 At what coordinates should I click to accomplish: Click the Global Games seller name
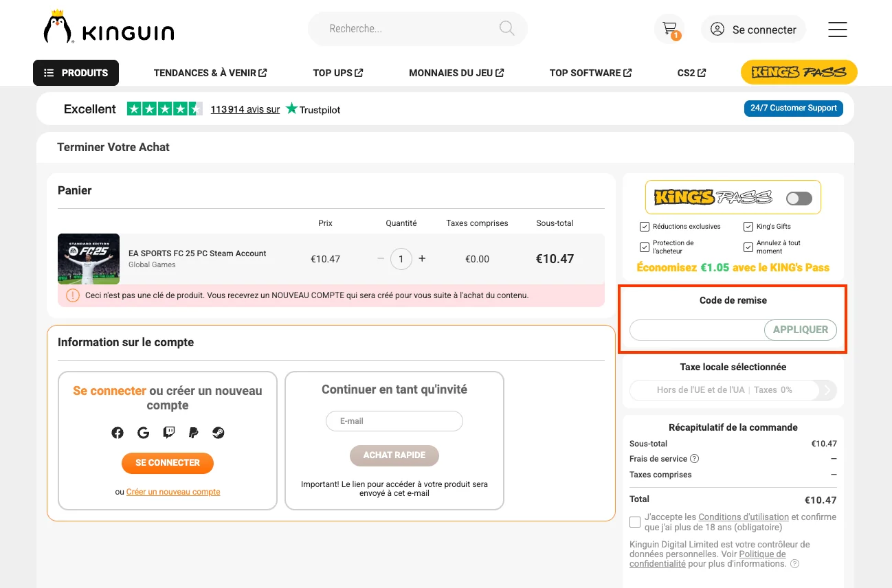152,264
